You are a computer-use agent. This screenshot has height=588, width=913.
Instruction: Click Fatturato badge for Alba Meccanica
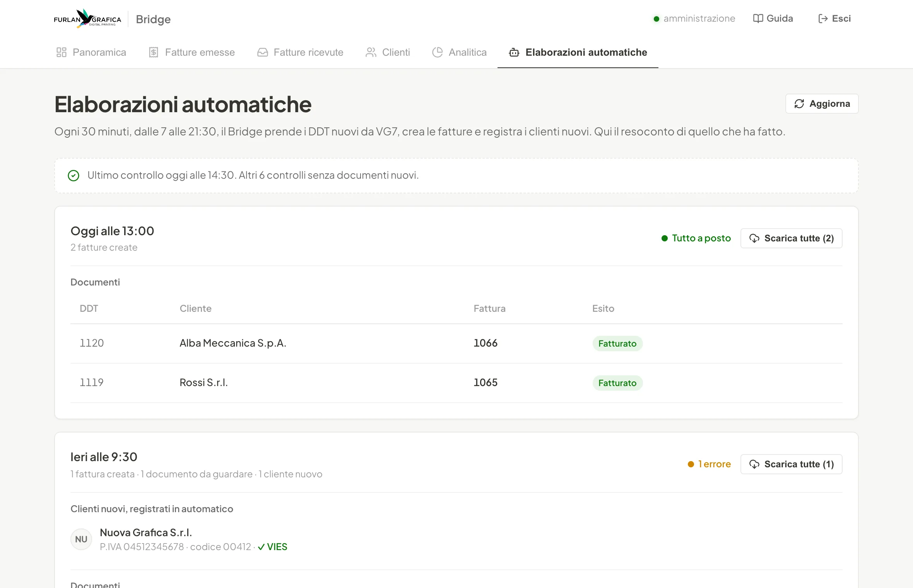pyautogui.click(x=617, y=344)
